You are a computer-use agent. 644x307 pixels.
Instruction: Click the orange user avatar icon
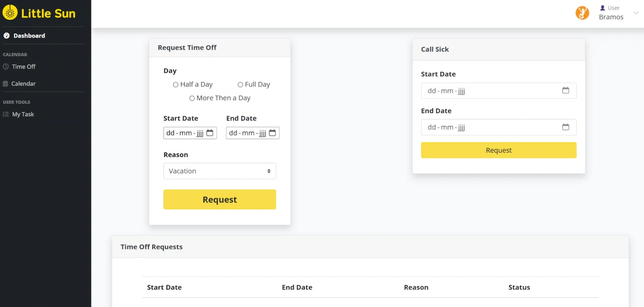(x=582, y=13)
